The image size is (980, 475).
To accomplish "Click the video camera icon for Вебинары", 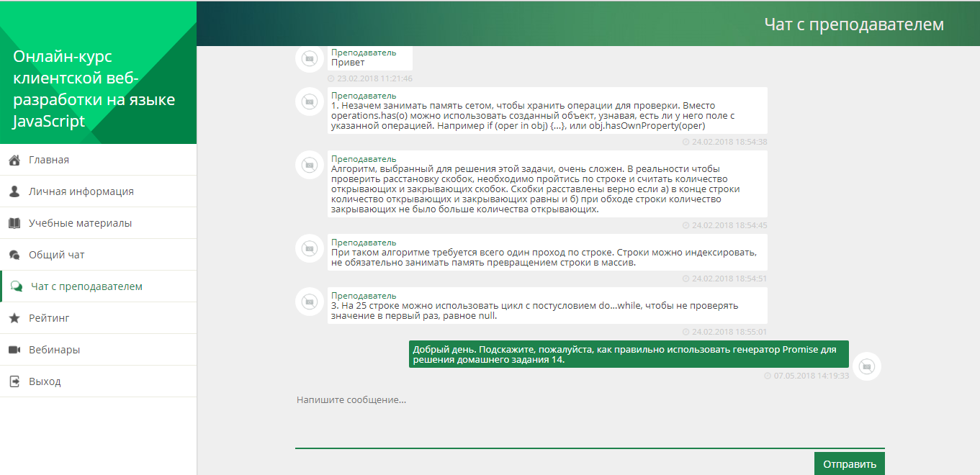I will point(14,350).
